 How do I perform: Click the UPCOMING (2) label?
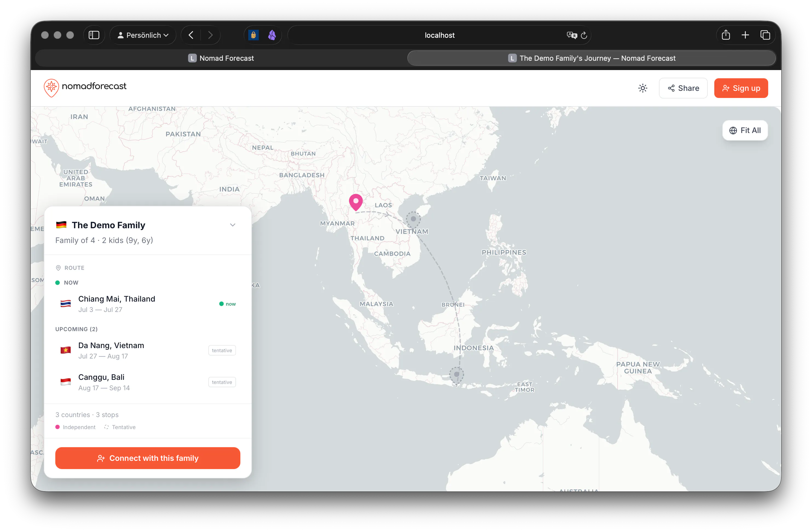tap(76, 329)
